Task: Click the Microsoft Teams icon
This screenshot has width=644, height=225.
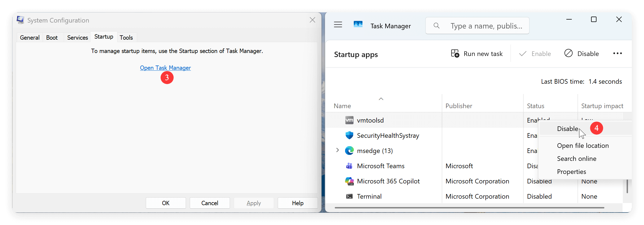Action: (x=349, y=166)
